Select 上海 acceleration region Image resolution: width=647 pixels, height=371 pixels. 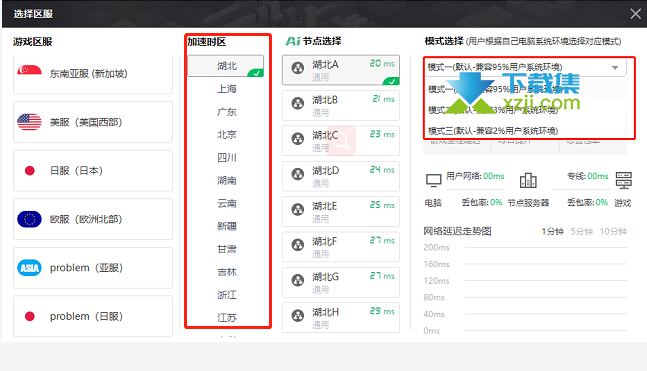[x=227, y=89]
